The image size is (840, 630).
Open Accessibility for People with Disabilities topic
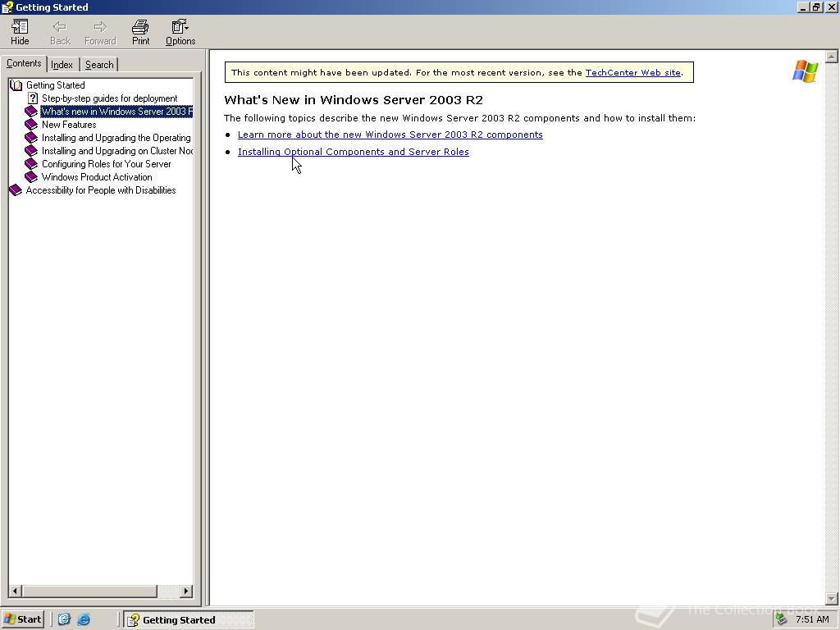pos(101,190)
